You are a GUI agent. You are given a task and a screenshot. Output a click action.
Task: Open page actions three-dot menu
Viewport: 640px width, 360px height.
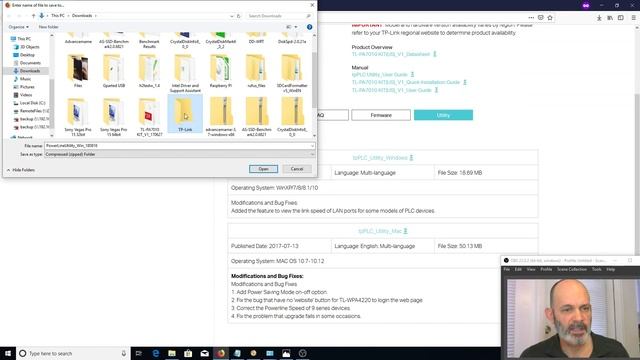coord(531,18)
